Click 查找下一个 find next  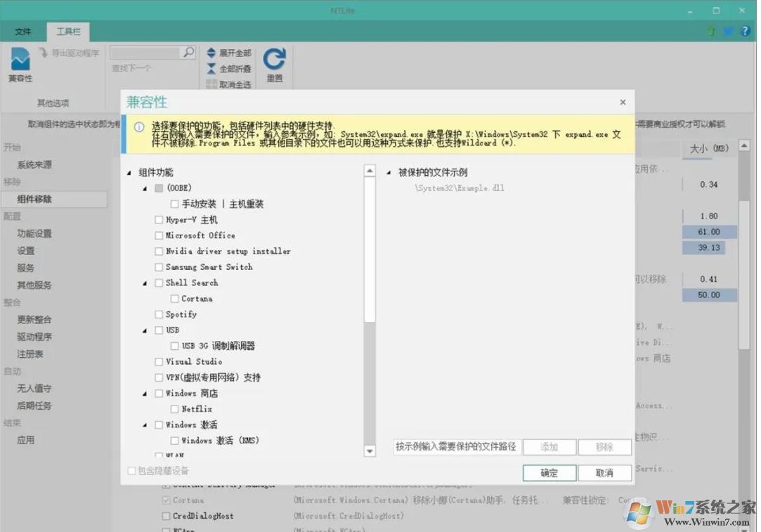point(131,68)
